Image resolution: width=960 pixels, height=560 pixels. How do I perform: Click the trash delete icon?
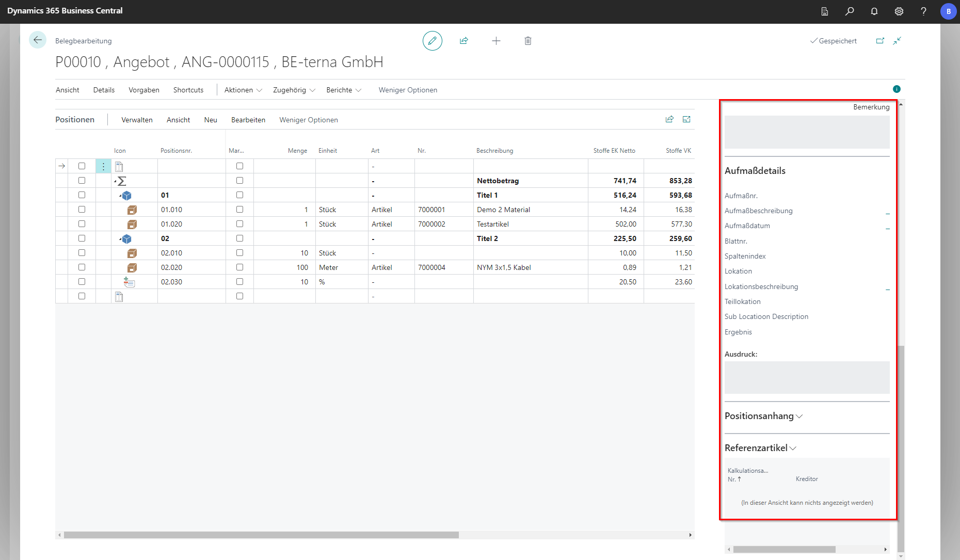point(527,41)
